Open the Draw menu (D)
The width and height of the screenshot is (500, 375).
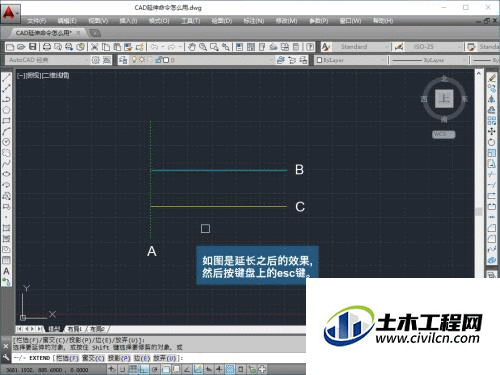tap(222, 21)
